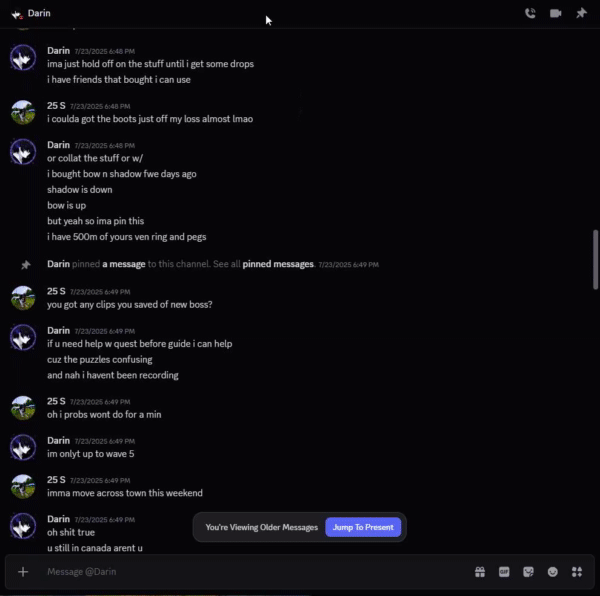This screenshot has height=596, width=600.
Task: Click Darin's avatar in the header
Action: pos(16,14)
